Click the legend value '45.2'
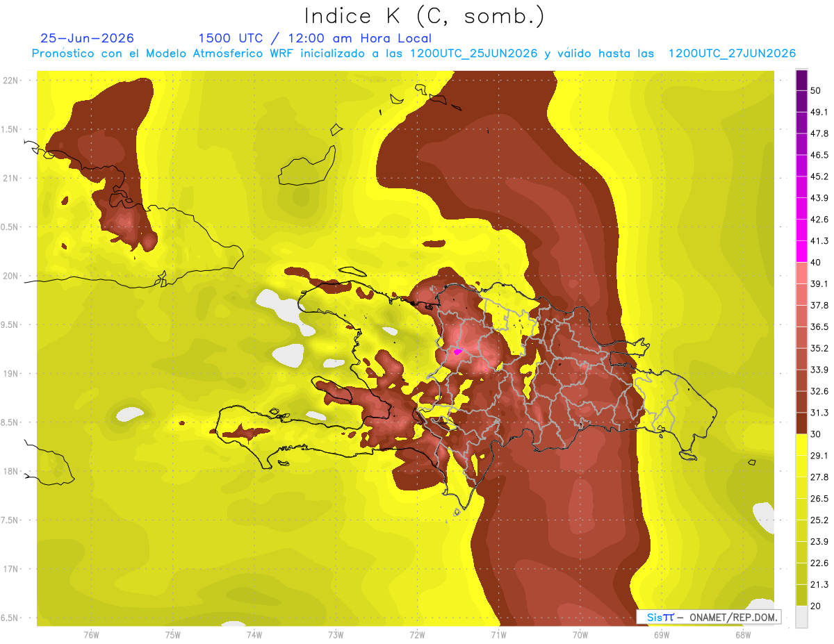The height and width of the screenshot is (644, 834). pyautogui.click(x=819, y=176)
